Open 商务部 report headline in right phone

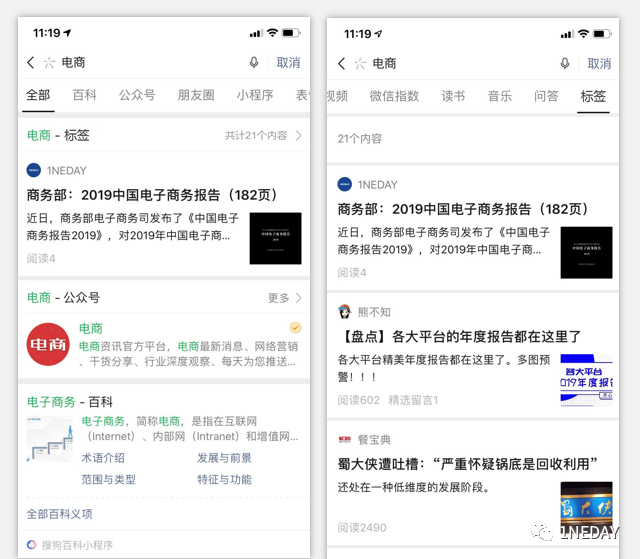tap(462, 209)
